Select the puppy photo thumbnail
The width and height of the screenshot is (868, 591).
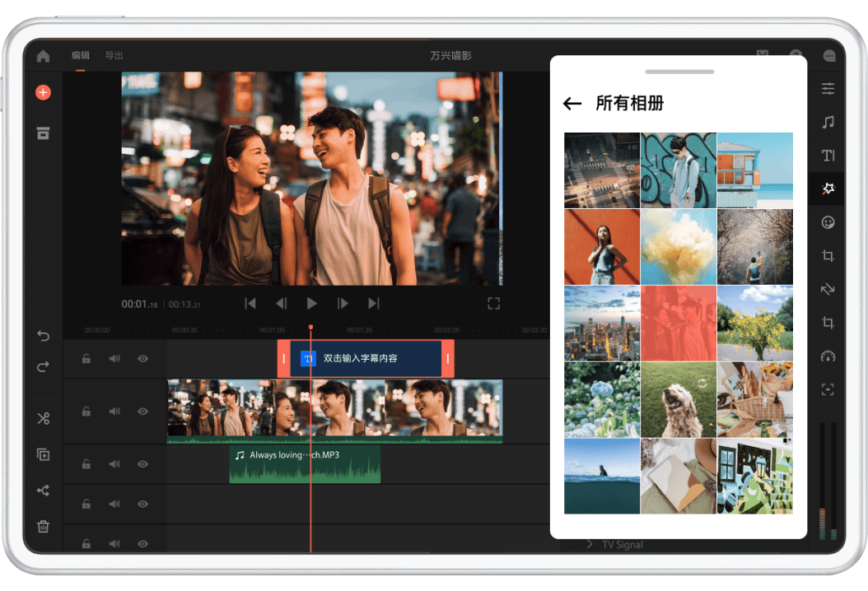679,400
